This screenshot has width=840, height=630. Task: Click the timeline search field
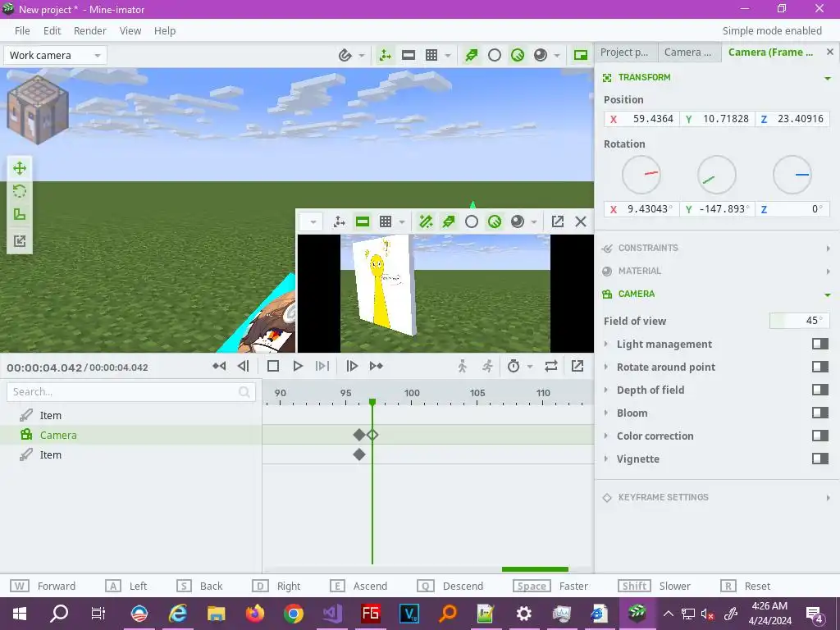click(130, 392)
